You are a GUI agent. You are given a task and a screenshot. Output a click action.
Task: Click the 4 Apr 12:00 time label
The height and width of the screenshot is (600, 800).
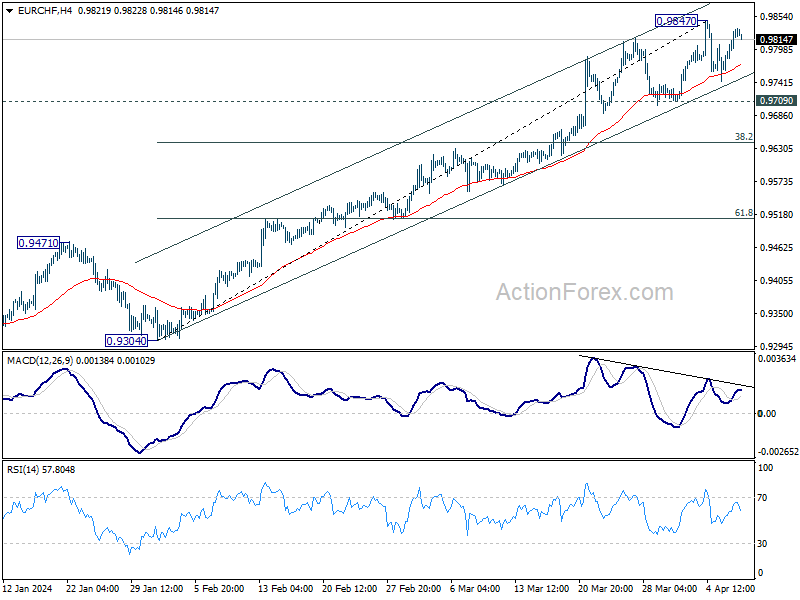[x=730, y=588]
